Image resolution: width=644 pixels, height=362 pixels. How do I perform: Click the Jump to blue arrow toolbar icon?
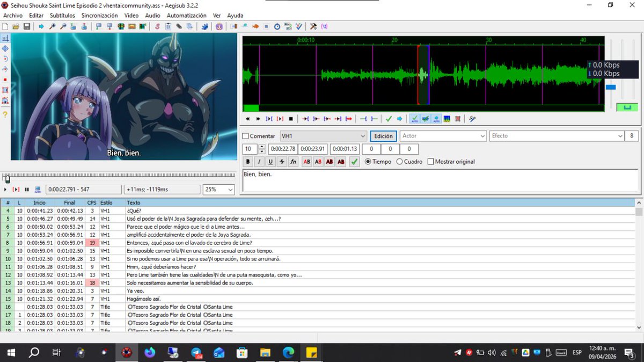coord(41,26)
